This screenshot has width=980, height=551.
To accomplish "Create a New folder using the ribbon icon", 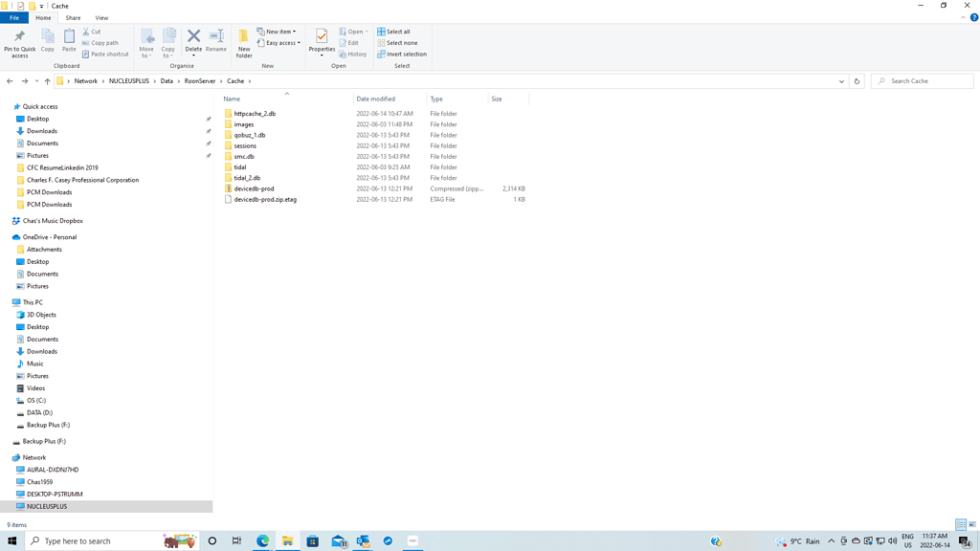I will pyautogui.click(x=244, y=43).
